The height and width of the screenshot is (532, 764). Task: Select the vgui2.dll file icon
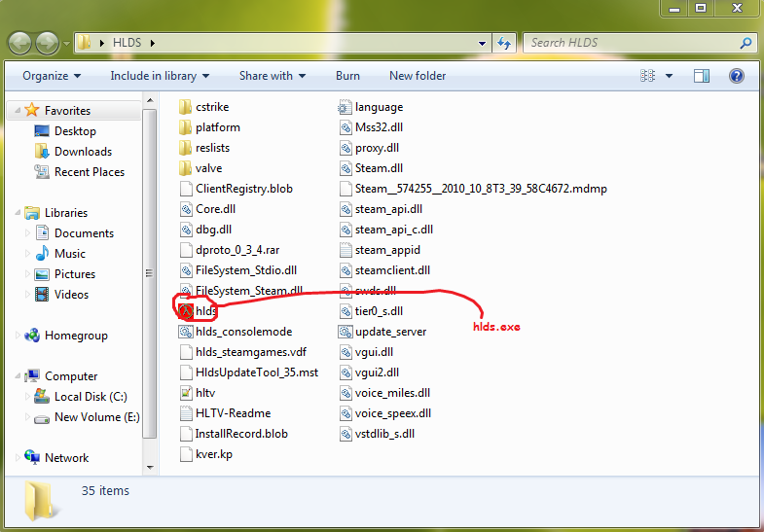point(346,372)
